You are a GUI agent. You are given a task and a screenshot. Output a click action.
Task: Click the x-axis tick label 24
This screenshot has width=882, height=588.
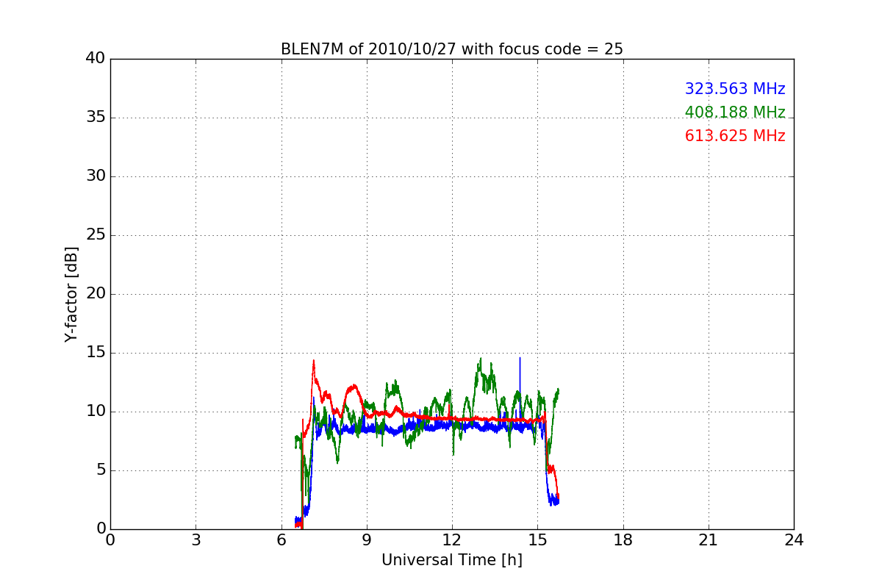794,539
